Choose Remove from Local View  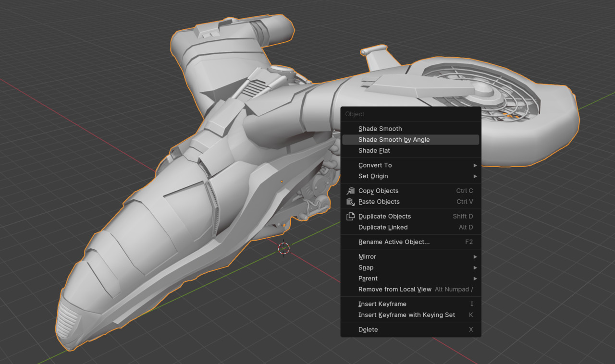coord(410,290)
